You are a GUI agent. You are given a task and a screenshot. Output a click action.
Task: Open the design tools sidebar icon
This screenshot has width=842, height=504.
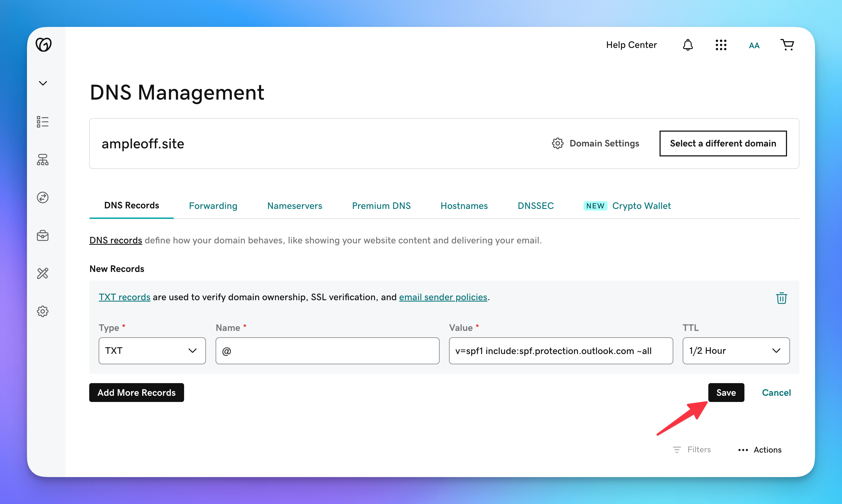[x=43, y=273]
